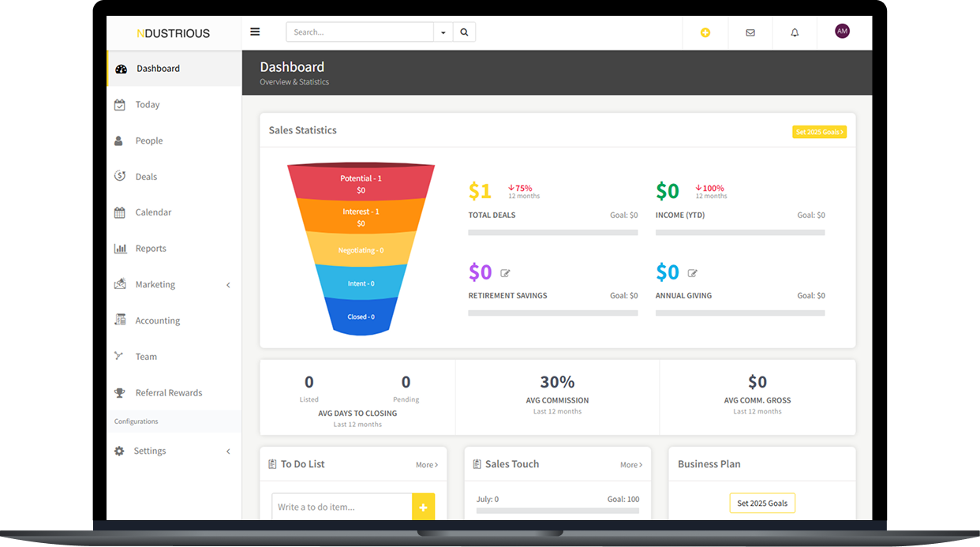This screenshot has height=547, width=980.
Task: Open Reports from the sidebar
Action: click(150, 249)
